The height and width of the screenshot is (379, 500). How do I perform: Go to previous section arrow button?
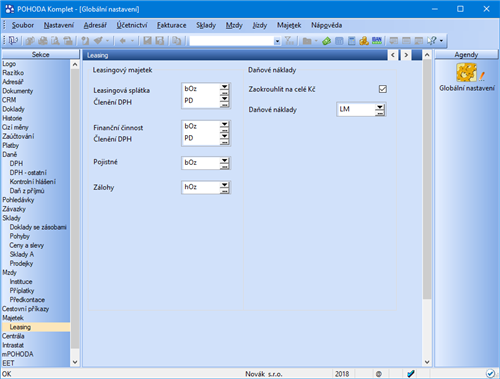393,55
